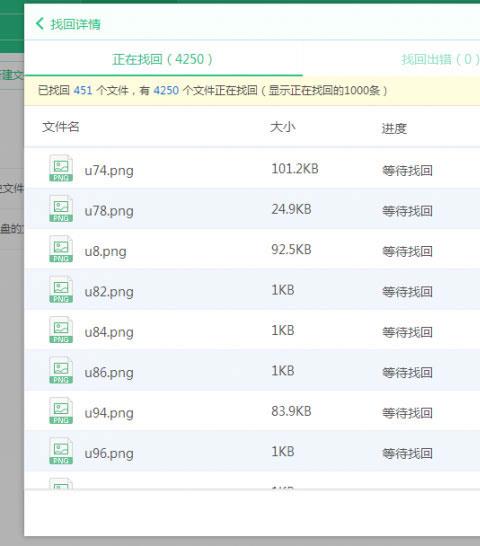This screenshot has height=546, width=480.
Task: Select file name u82.png
Action: tap(109, 292)
